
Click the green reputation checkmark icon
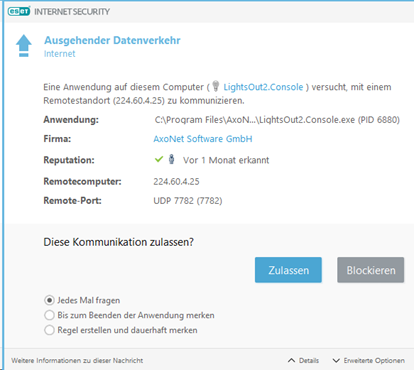click(x=159, y=159)
